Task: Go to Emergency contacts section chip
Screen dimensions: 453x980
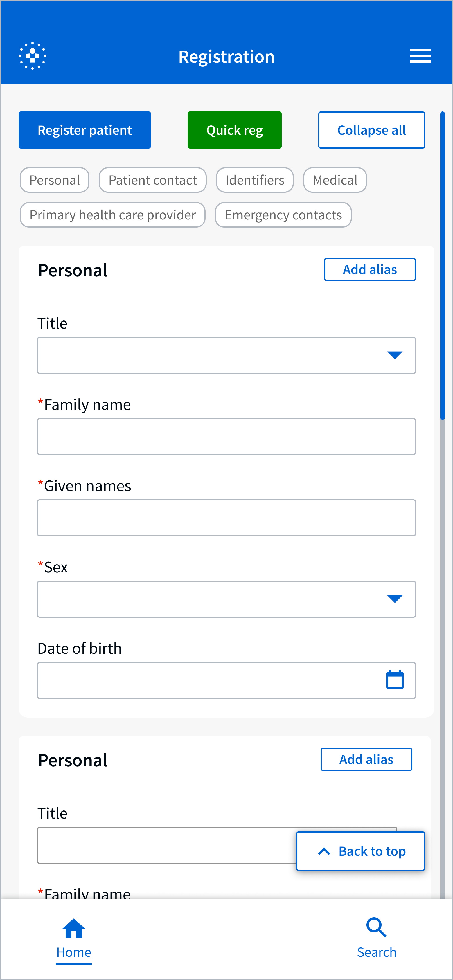Action: pyautogui.click(x=283, y=215)
